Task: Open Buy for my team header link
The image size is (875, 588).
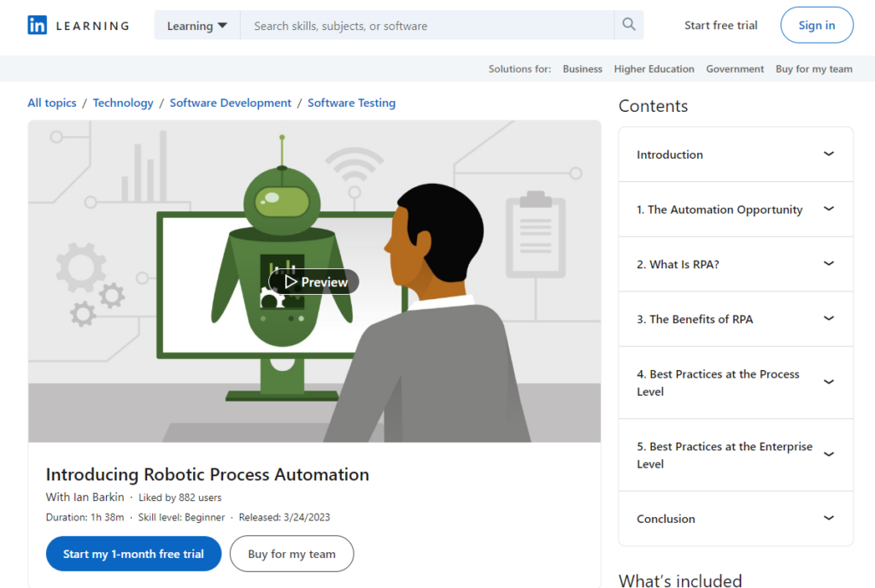Action: click(x=813, y=68)
